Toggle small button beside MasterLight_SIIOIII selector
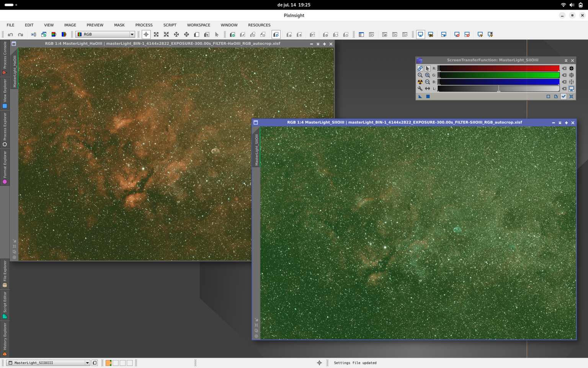 [x=95, y=363]
